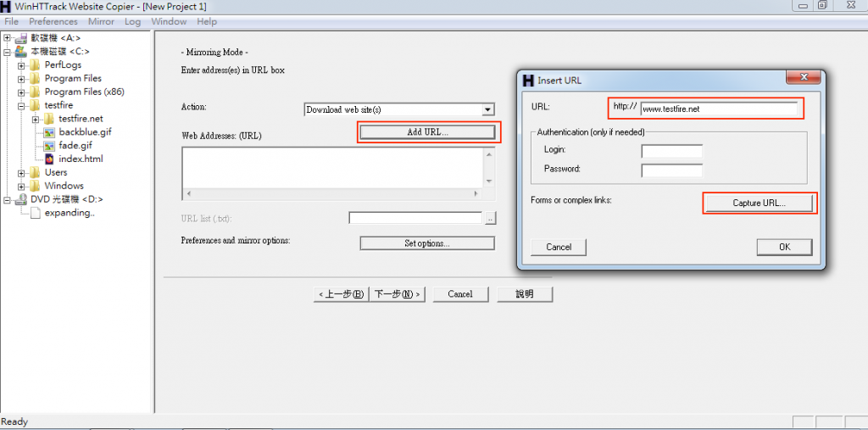Click the testfire.net subfolder icon
Image resolution: width=868 pixels, height=430 pixels.
point(48,119)
